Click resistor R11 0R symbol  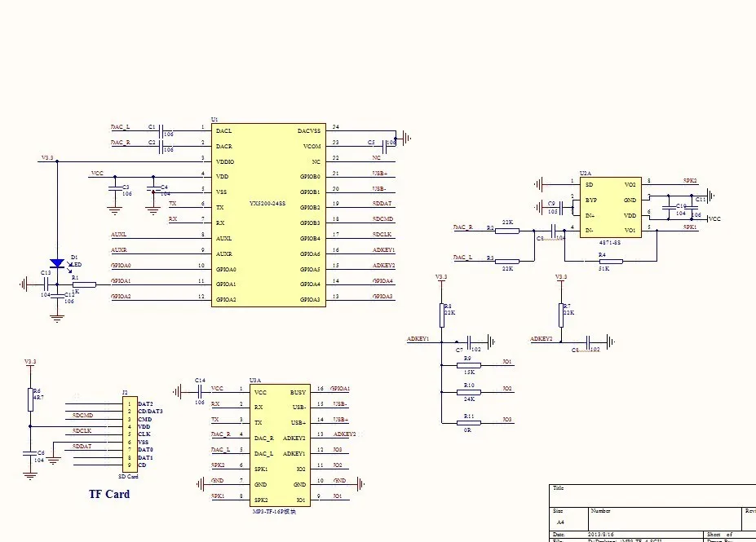[x=469, y=423]
